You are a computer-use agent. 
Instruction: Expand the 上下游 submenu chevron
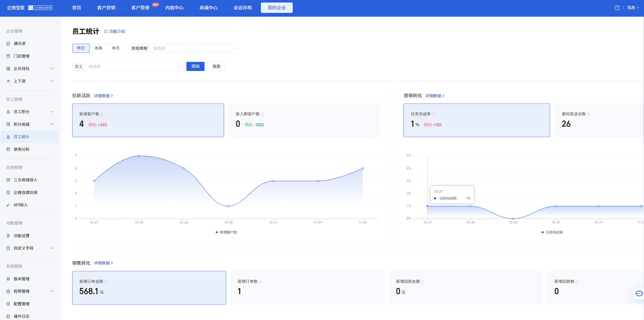pos(52,81)
